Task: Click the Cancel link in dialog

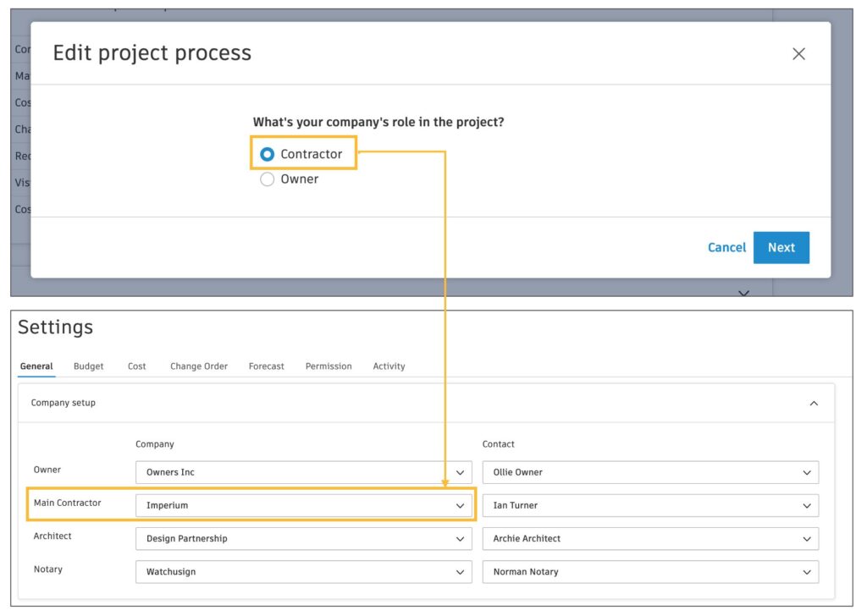Action: (726, 248)
